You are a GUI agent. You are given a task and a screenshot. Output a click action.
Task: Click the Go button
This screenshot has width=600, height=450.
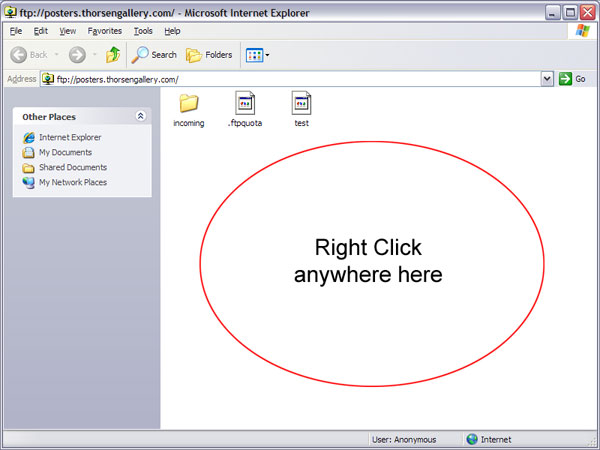572,79
